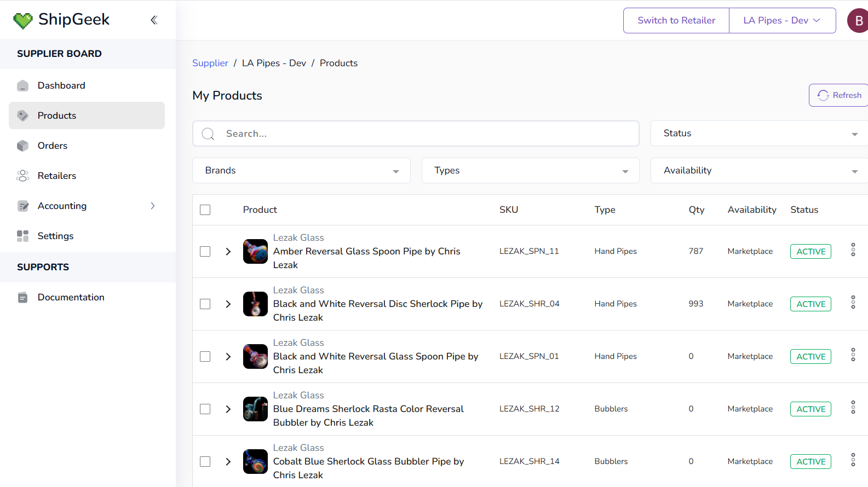Screen dimensions: 868x487
Task: Open kebab menu for Amber Reversal Spoon Pipe
Action: coord(853,250)
